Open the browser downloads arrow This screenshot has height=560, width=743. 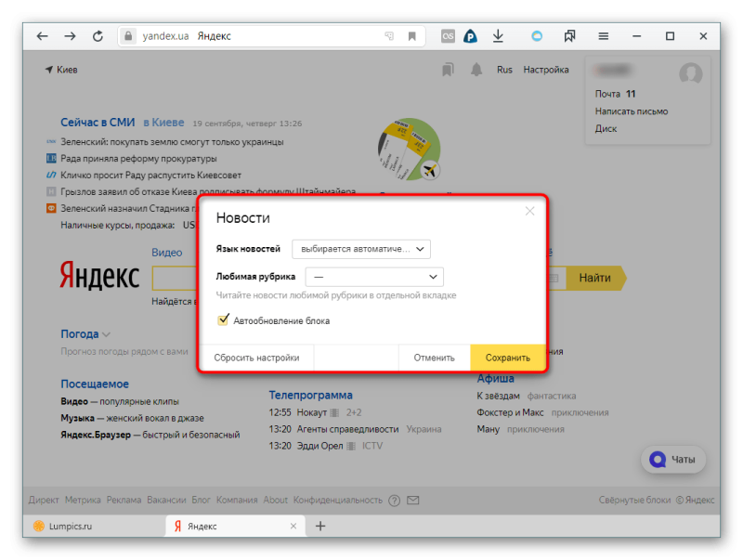pyautogui.click(x=498, y=36)
